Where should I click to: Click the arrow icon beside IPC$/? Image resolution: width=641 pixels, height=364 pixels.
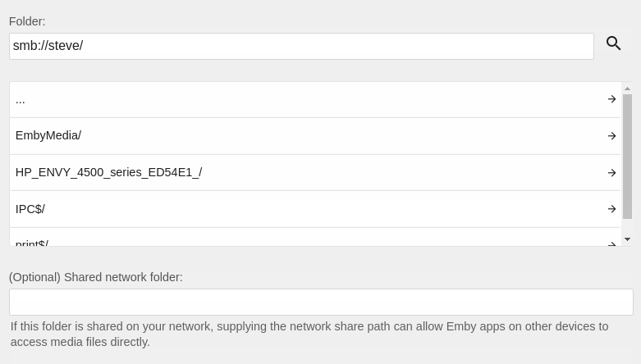click(611, 209)
